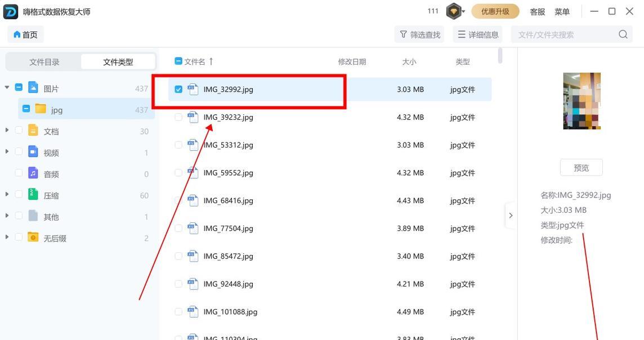Tick the IMG_85472.jpg checkbox

(x=178, y=256)
